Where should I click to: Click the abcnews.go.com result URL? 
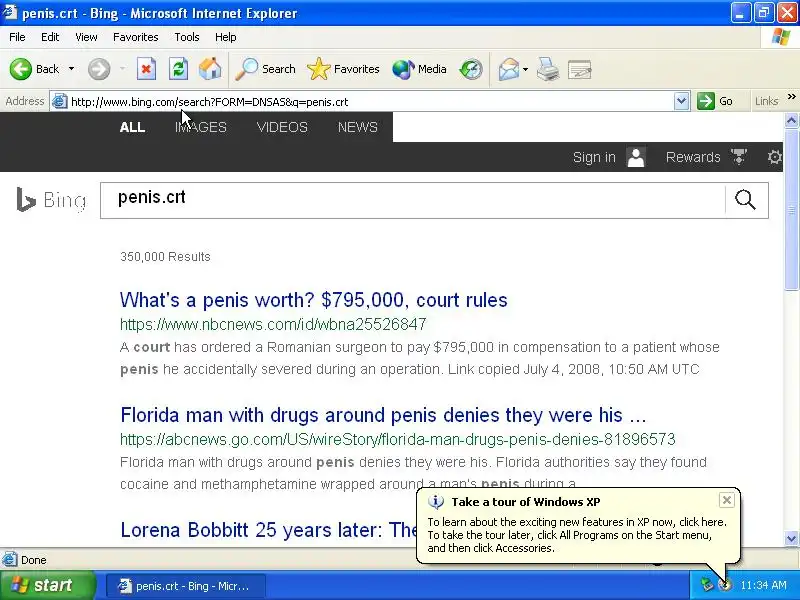[x=397, y=439]
